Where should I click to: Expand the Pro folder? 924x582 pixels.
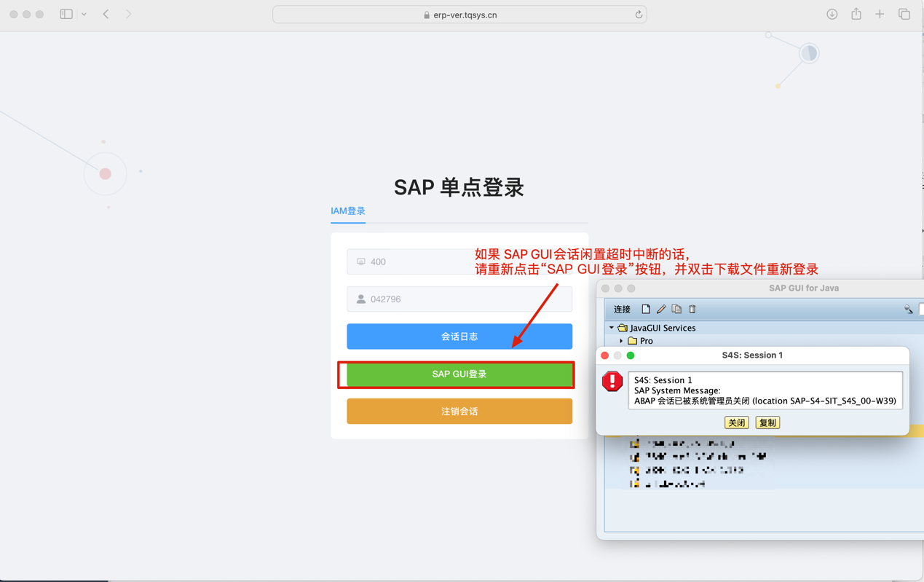coord(621,341)
